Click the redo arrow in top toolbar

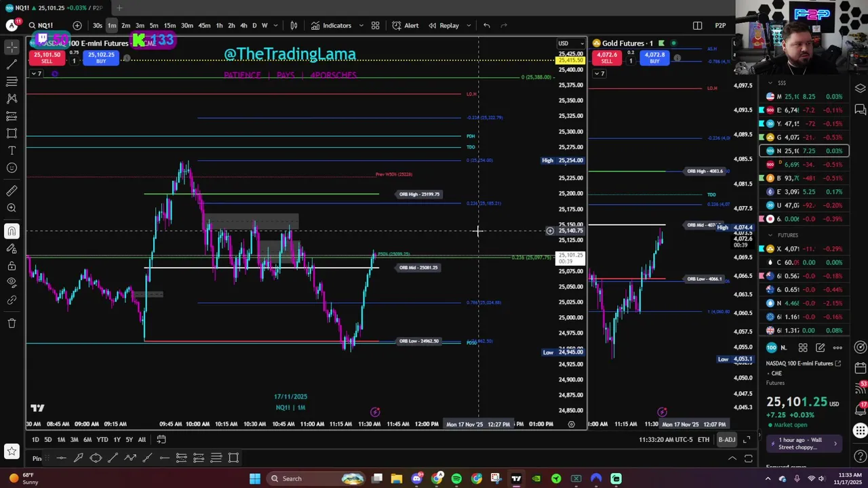pyautogui.click(x=504, y=26)
